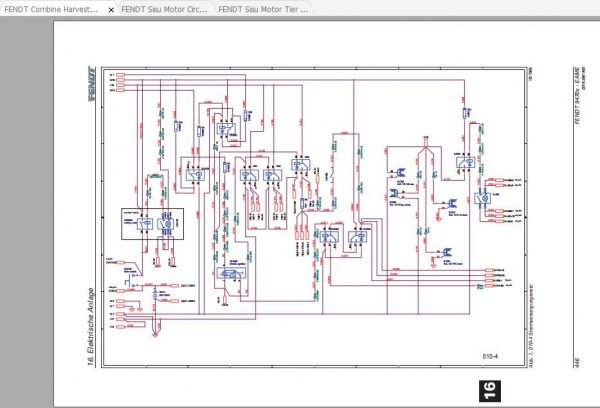600x408 pixels.
Task: Select the battery symbol near the bottom left
Action: [x=155, y=294]
